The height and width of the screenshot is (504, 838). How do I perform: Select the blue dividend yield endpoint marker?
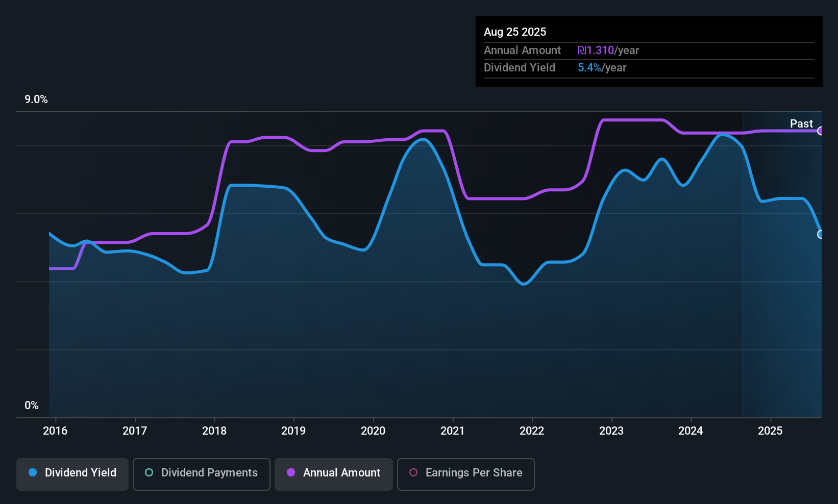point(820,235)
